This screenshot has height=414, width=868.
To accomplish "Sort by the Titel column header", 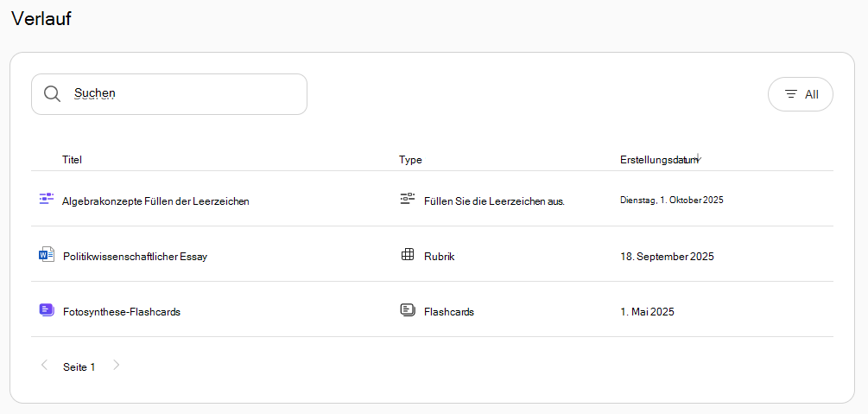I will [72, 160].
